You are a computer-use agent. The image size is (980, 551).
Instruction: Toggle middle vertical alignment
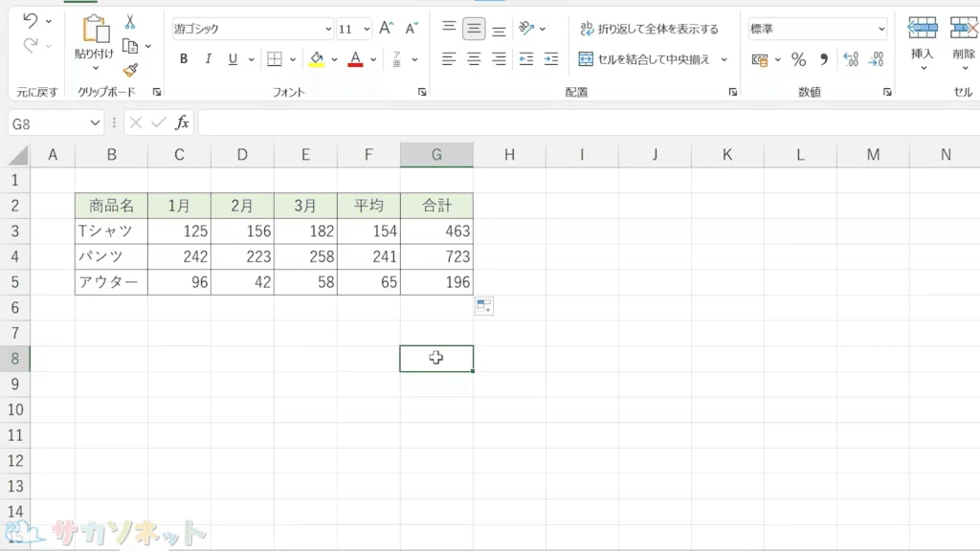click(x=474, y=28)
